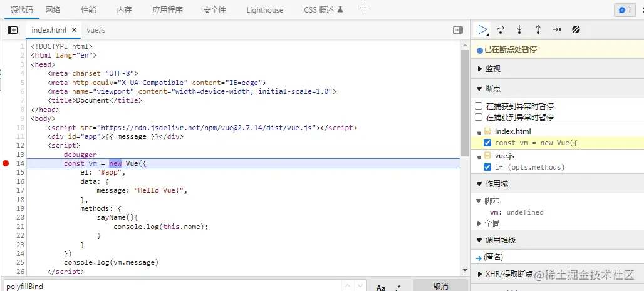The image size is (644, 291).
Task: Open the 安全性 panel tab
Action: [x=214, y=10]
